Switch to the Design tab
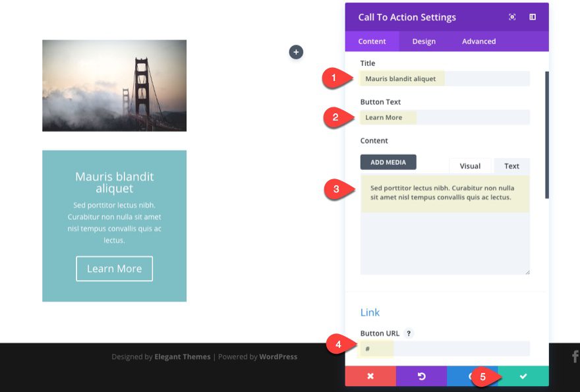Viewport: 580px width, 392px height. (x=423, y=42)
